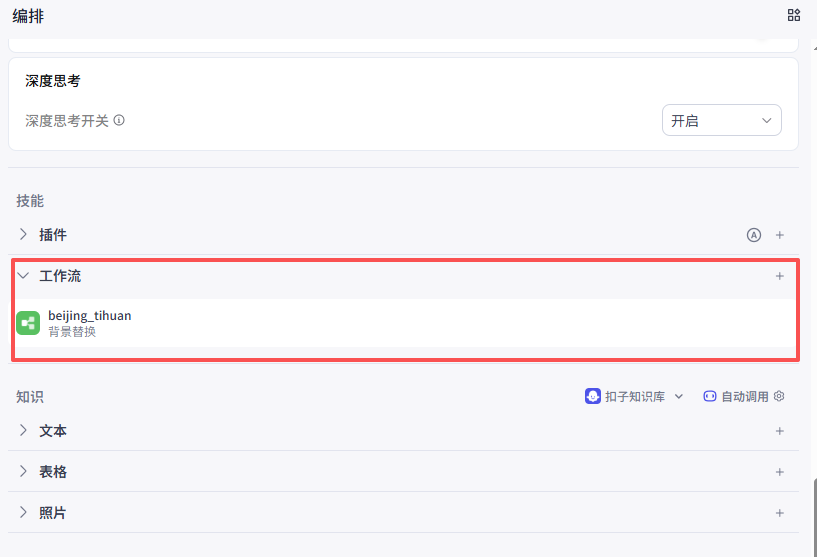Screen dimensions: 817x557
Task: Click the grid layout icon beside 编排
Action: (x=794, y=15)
